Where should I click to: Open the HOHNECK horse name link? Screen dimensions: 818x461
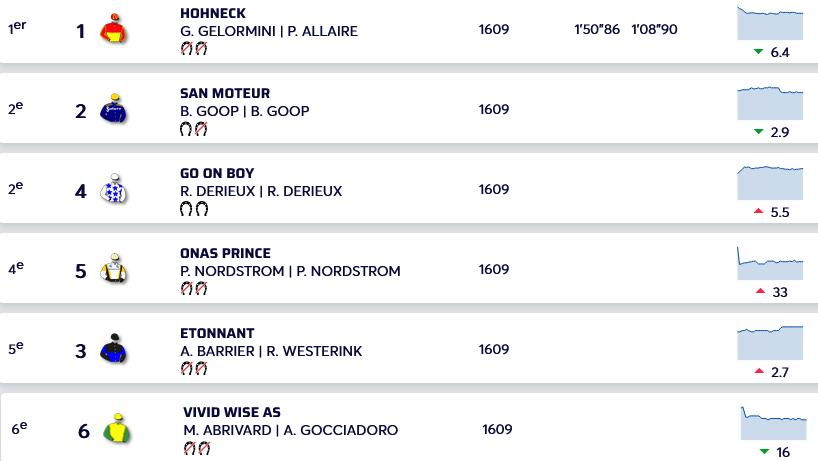(213, 13)
